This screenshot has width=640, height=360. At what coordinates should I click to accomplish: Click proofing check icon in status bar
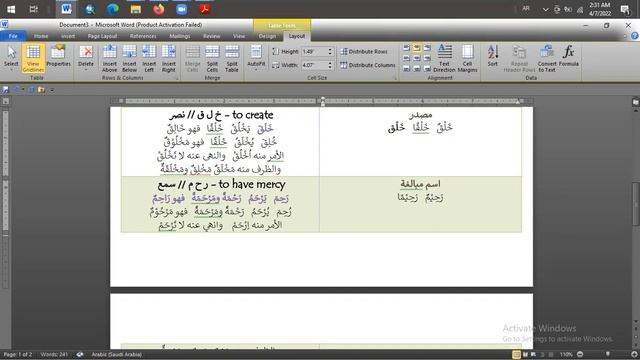click(x=80, y=354)
